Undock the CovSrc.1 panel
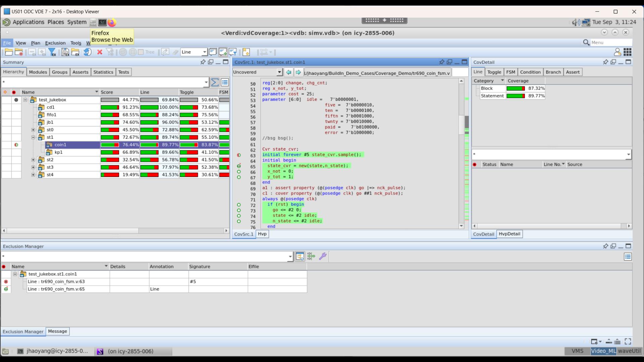This screenshot has height=362, width=644. click(x=449, y=62)
